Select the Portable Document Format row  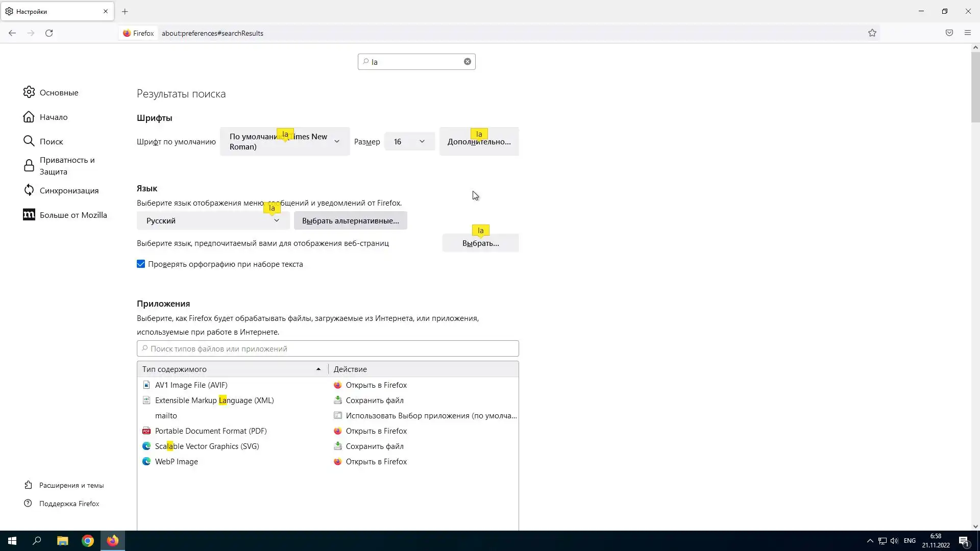pos(211,431)
